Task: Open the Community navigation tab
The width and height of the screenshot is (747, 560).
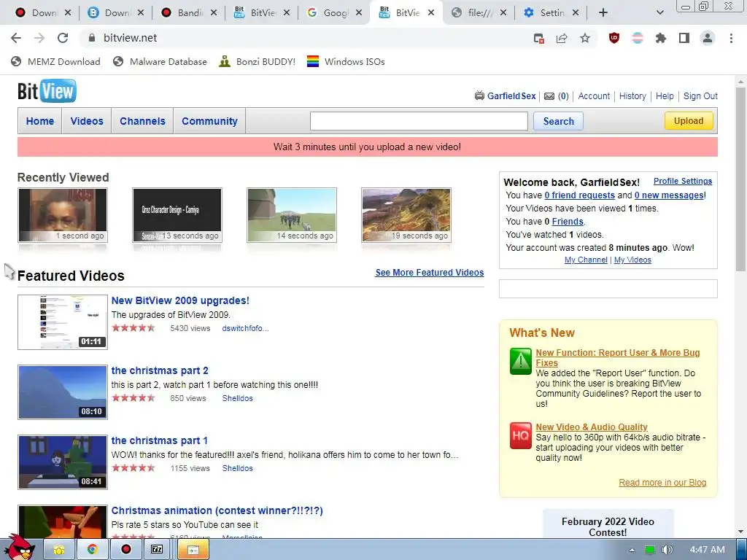Action: 209,121
